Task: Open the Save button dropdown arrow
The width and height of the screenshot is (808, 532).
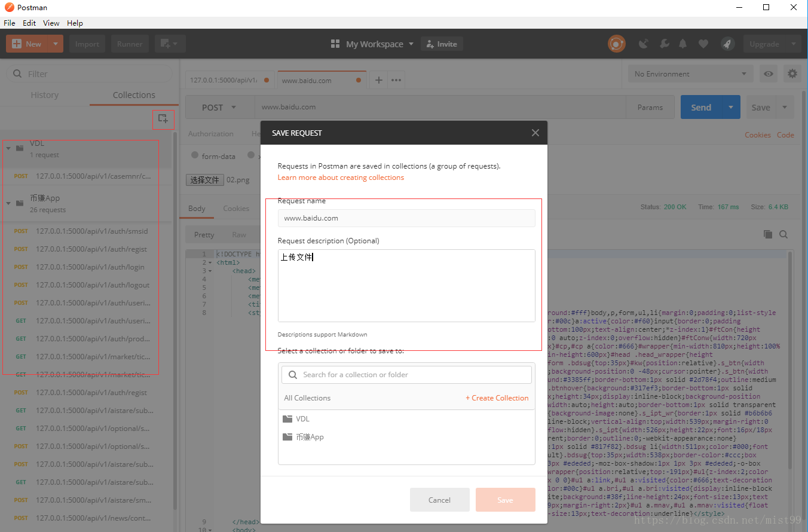Action: [x=785, y=108]
